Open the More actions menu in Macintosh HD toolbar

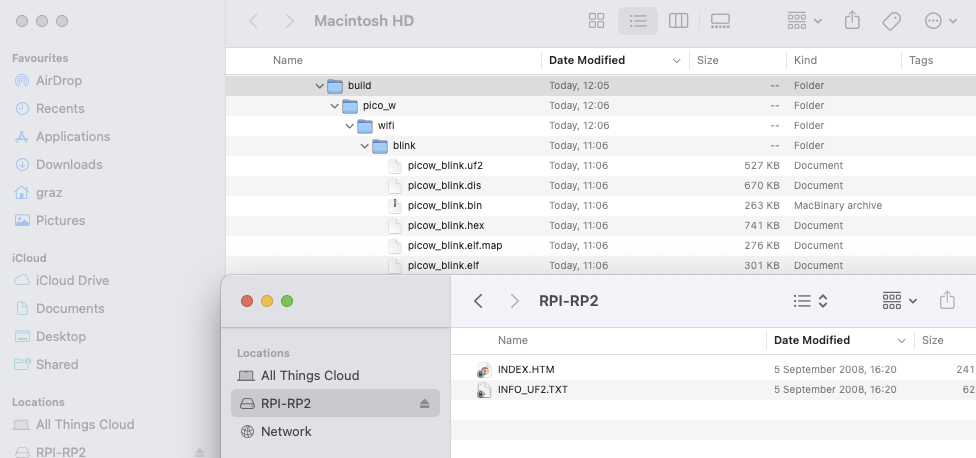(941, 21)
